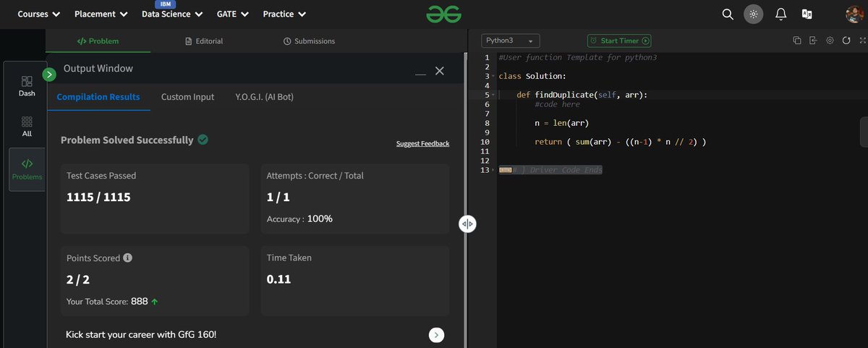Click the Start Timer button

tap(620, 41)
